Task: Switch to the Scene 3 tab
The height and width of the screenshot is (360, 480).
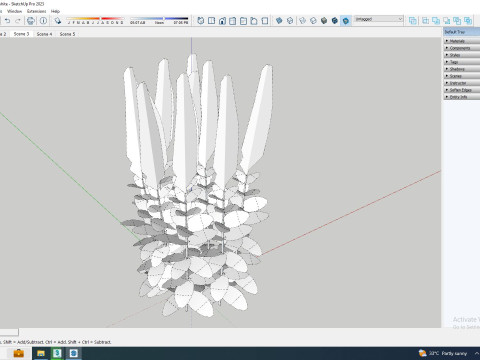Action: click(21, 34)
